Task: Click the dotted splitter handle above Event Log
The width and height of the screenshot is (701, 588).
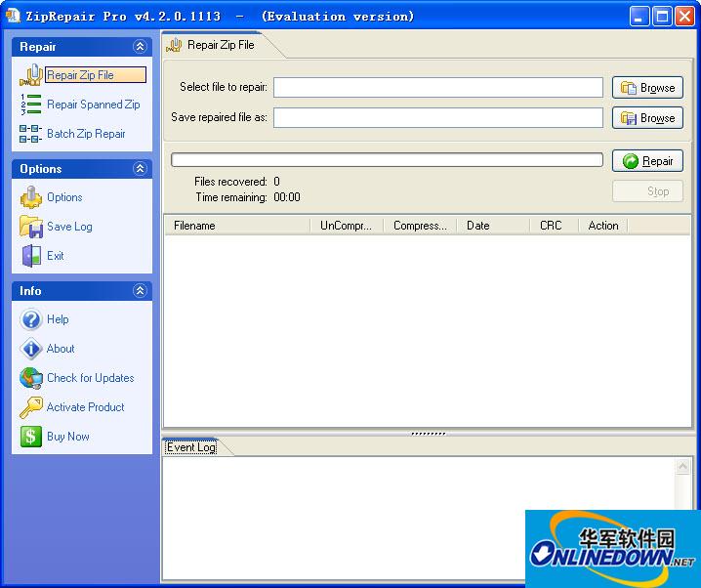Action: (x=428, y=434)
